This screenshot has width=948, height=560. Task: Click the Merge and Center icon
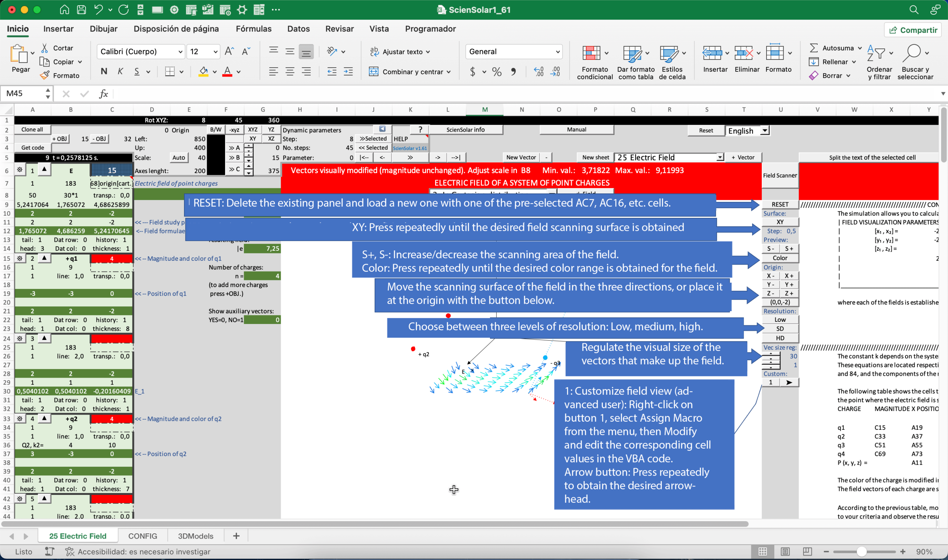click(374, 72)
